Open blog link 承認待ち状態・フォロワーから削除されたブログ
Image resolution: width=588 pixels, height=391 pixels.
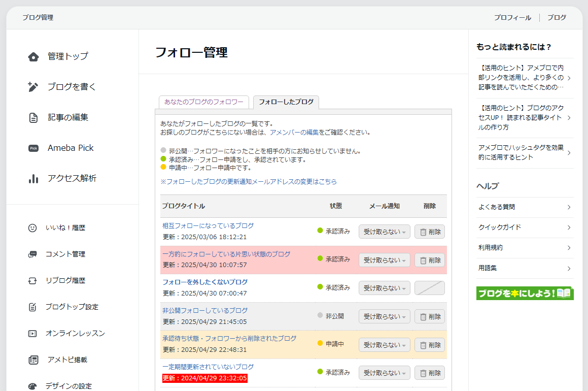coord(229,339)
